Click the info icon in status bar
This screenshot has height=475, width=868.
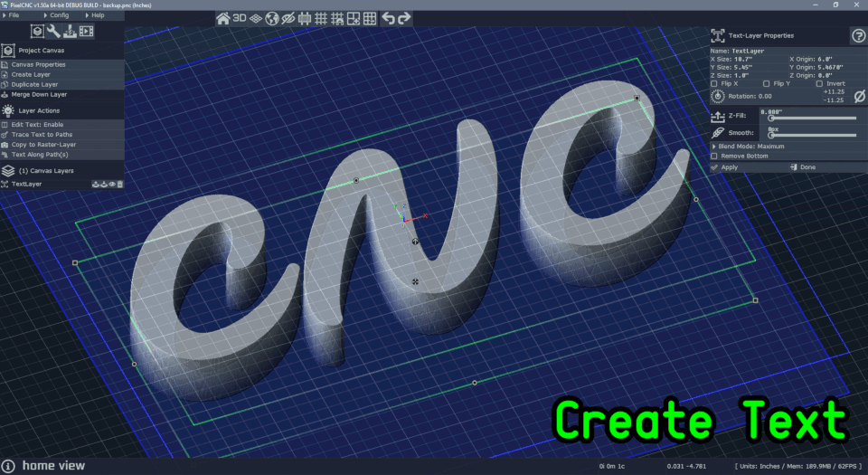click(8, 466)
